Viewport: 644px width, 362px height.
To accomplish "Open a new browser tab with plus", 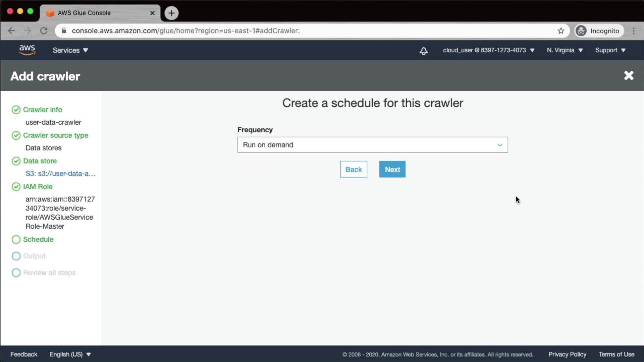I will [171, 13].
